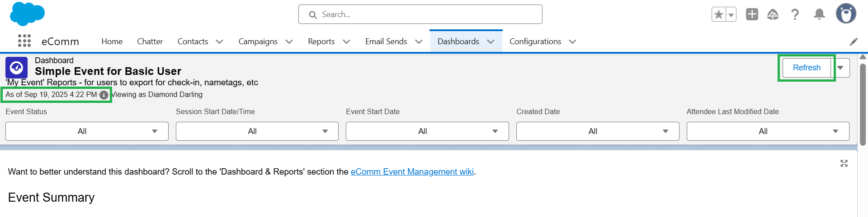Open the Campaigns tab
868x217 pixels.
pos(258,42)
